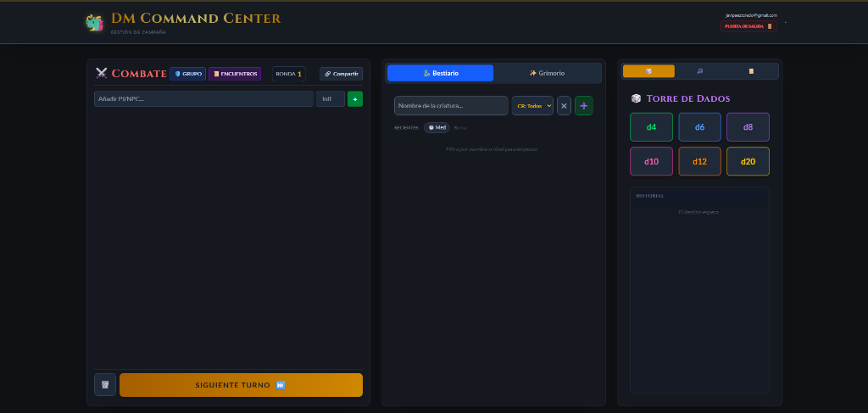Click the purple plus button in the Bestiario
868x413 pixels.
583,106
